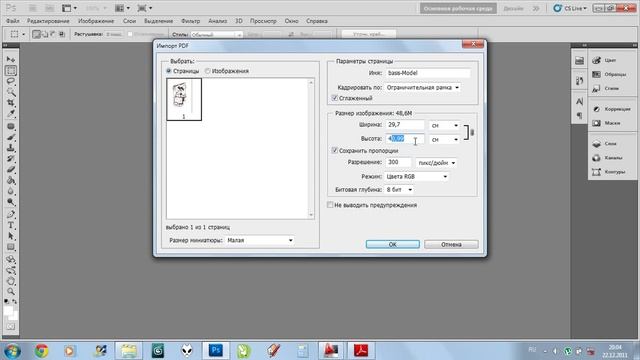Click the foreground color swatch
The image size is (640, 360).
(x=8, y=311)
